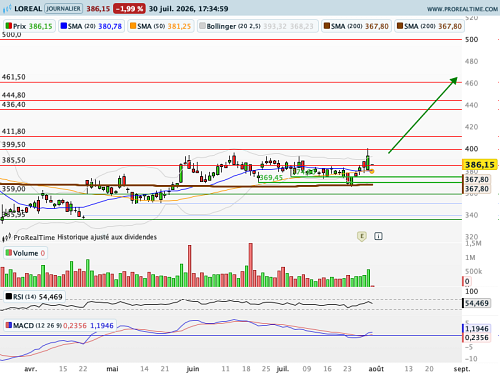The height and width of the screenshot is (375, 500).
Task: Click the MACD indicator color icon
Action: click(9, 325)
